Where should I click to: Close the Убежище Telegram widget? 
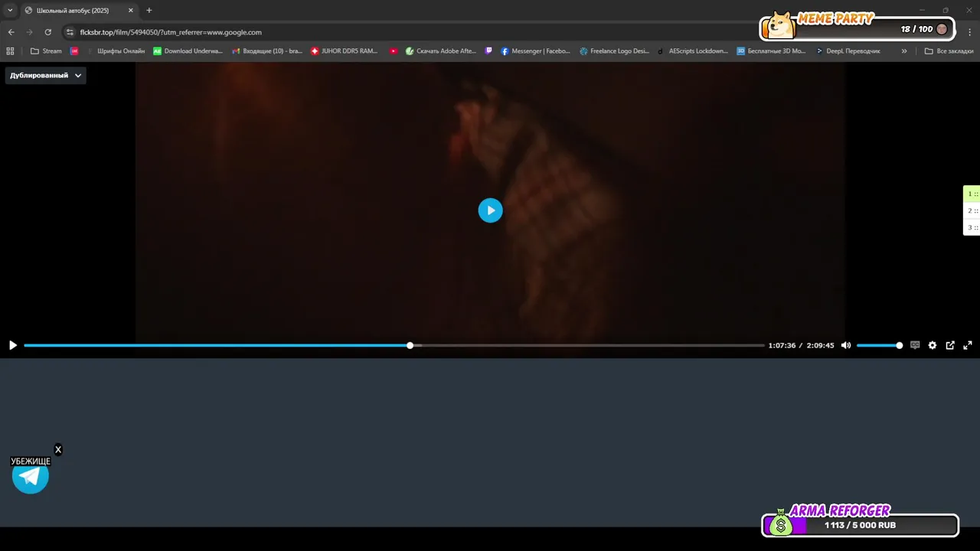tap(58, 450)
